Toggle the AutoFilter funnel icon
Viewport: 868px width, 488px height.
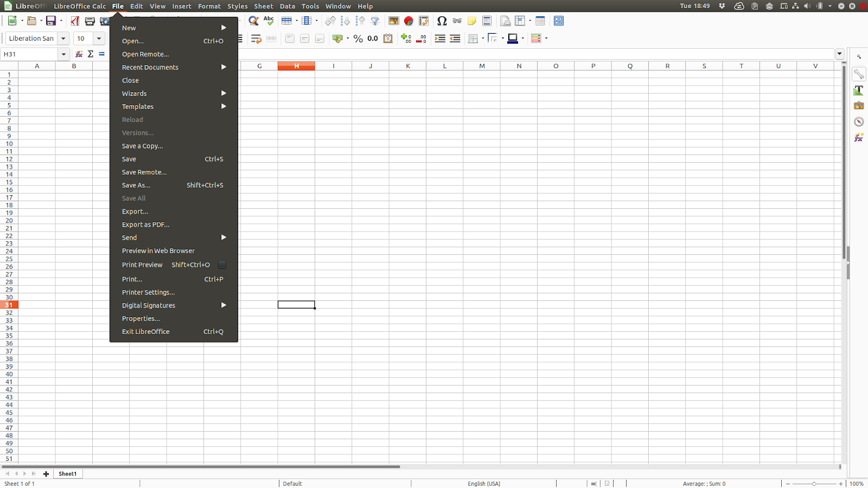click(x=375, y=21)
